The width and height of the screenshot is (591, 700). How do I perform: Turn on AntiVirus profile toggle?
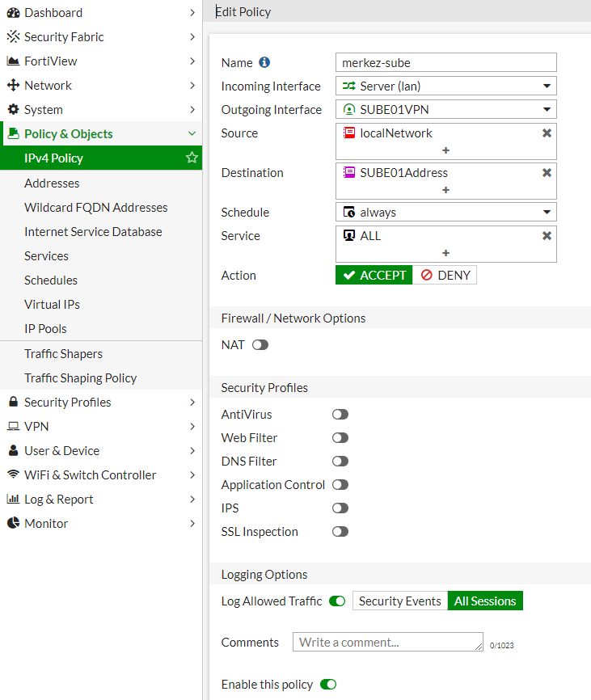point(340,415)
